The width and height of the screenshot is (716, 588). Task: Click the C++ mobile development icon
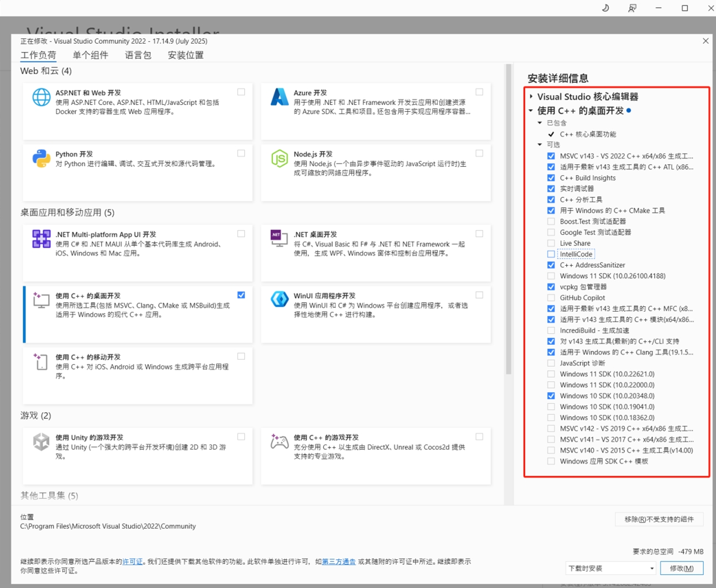point(41,361)
